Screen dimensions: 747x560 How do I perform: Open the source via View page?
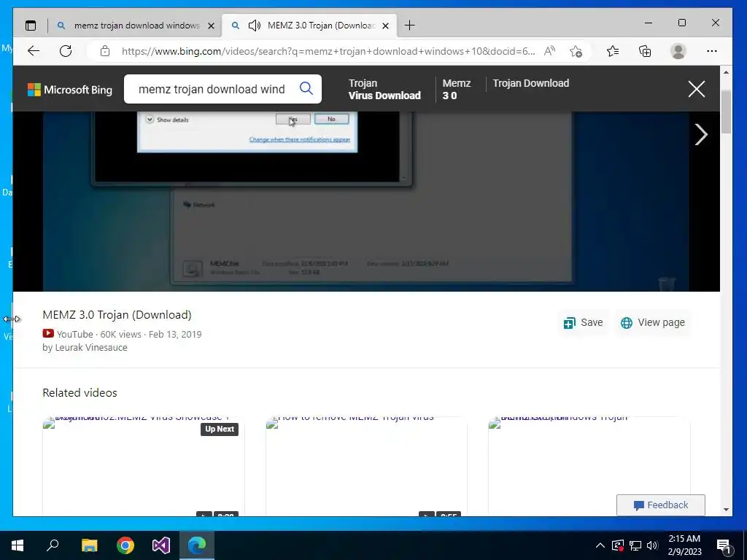pos(653,323)
